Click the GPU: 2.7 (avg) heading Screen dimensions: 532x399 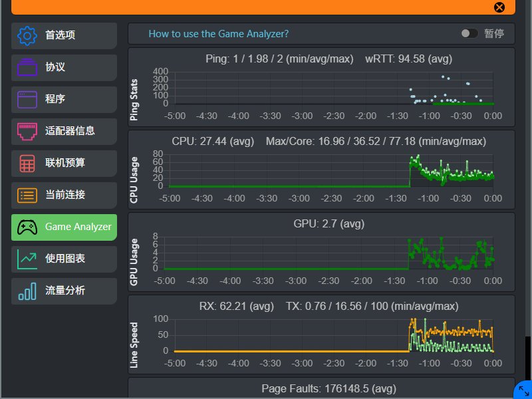[x=329, y=224]
